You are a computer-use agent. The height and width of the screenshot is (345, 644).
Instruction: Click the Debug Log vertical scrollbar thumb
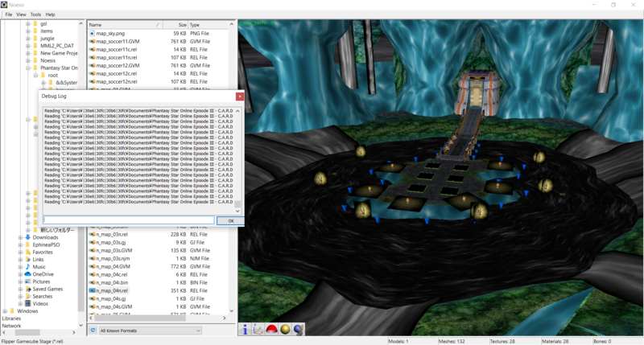point(237,203)
